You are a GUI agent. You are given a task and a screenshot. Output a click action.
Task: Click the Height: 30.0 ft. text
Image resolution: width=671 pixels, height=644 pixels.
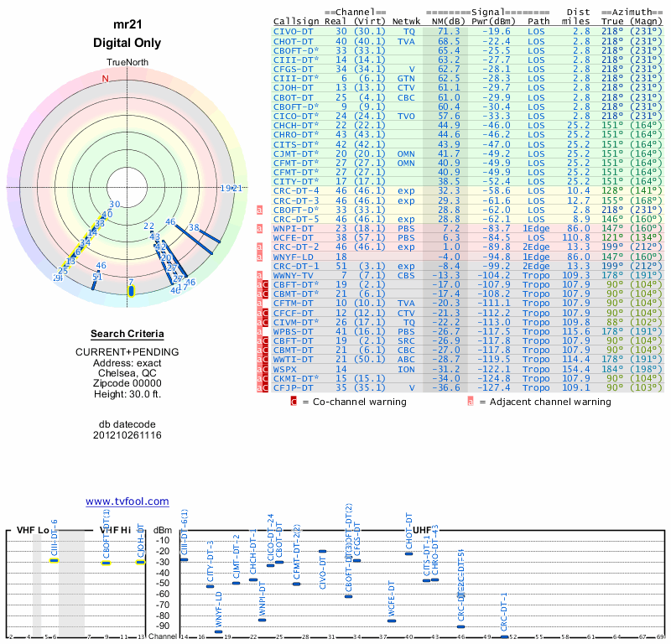click(127, 394)
